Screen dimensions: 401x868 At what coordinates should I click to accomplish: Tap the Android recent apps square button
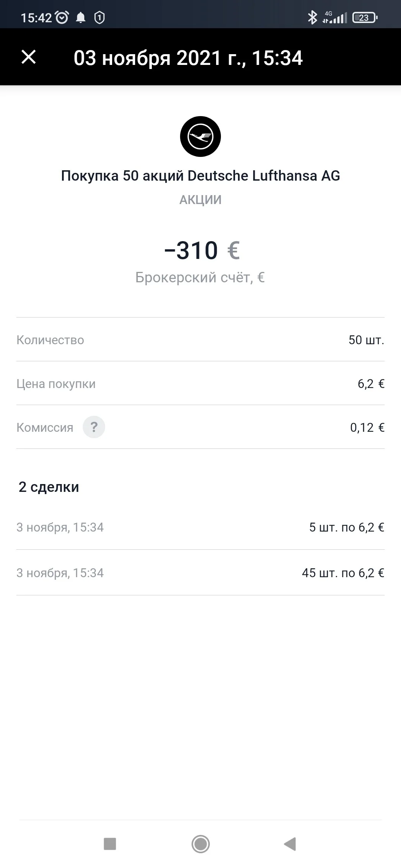[110, 844]
